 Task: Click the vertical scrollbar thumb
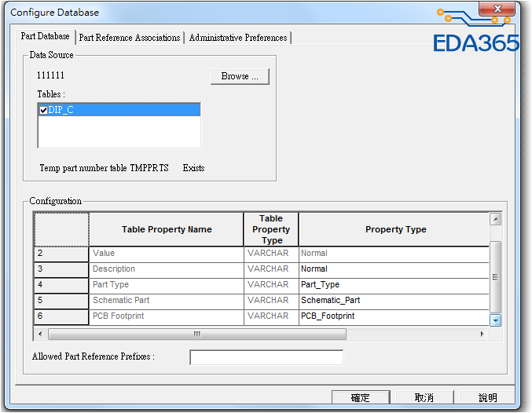[x=496, y=276]
